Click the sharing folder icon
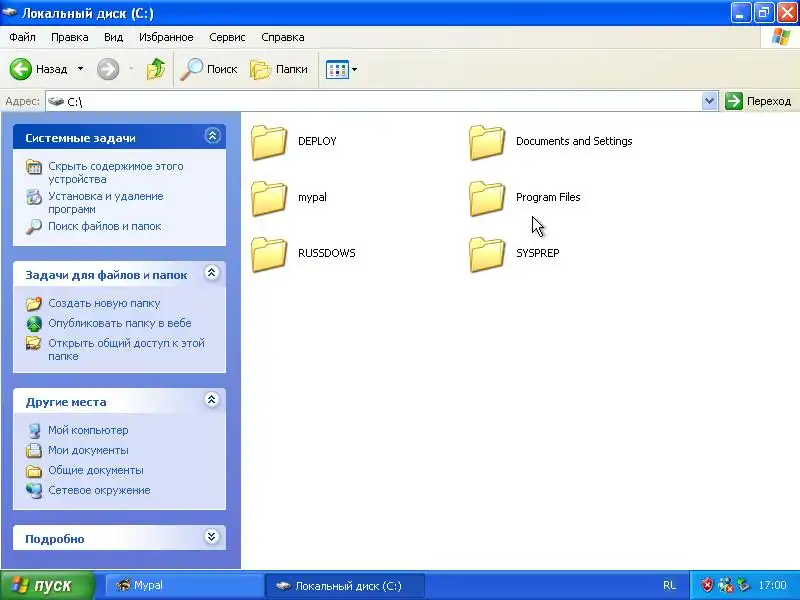Image resolution: width=800 pixels, height=600 pixels. pos(34,343)
